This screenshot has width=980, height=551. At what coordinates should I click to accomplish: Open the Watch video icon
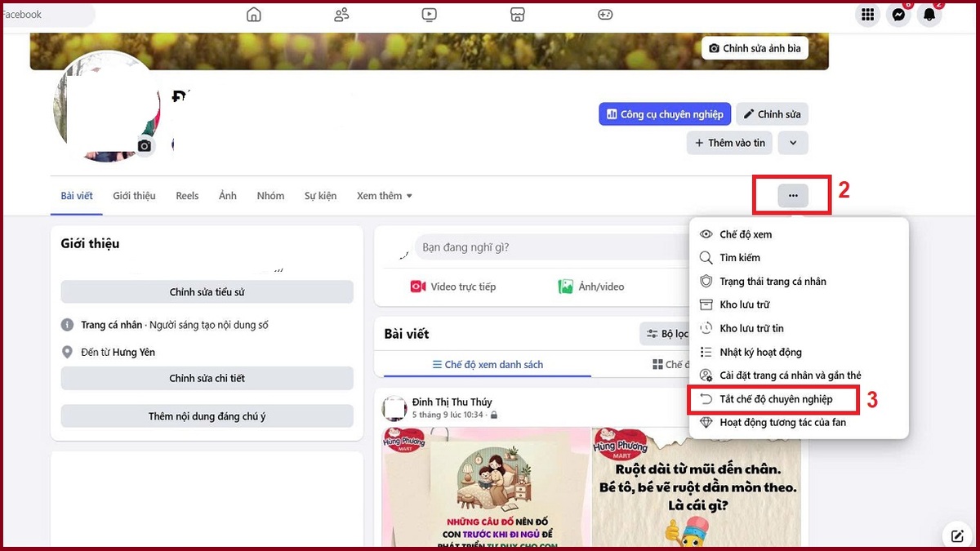click(x=430, y=15)
